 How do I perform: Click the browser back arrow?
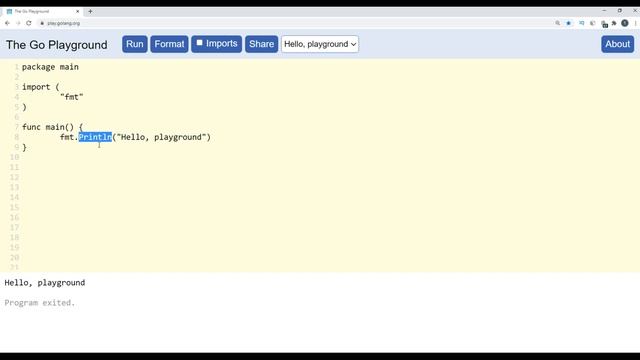(7, 23)
